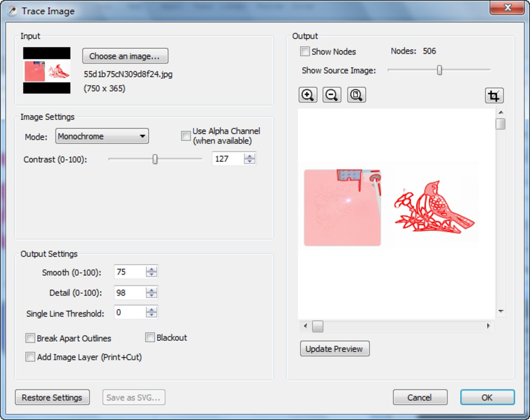
Task: Click into the Detail value field
Action: [x=130, y=292]
